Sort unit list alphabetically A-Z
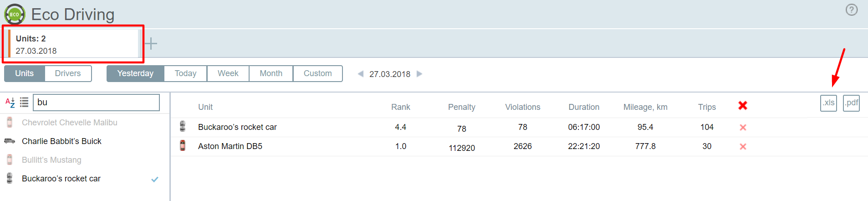This screenshot has width=868, height=201. pyautogui.click(x=10, y=102)
